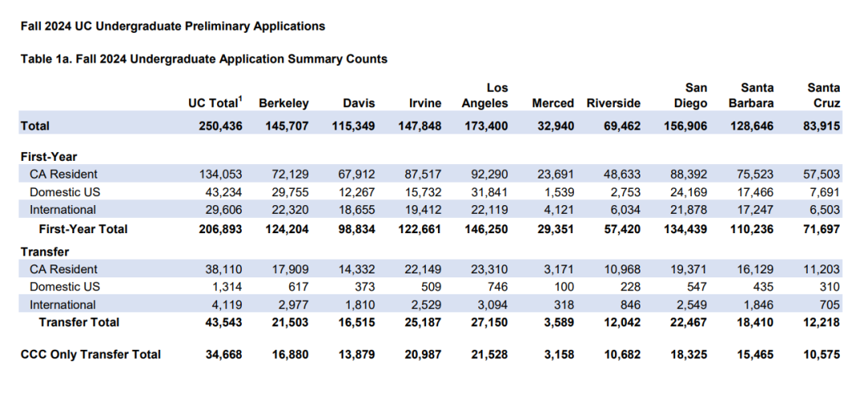This screenshot has height=394, width=868.
Task: Click the Los Angeles column header
Action: tap(485, 96)
